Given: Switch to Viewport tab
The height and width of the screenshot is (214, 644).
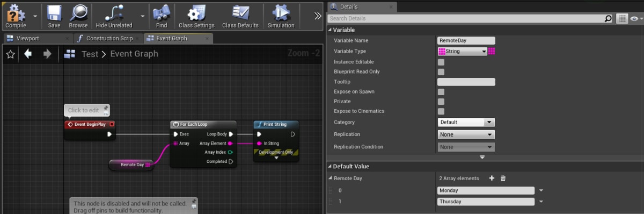Looking at the screenshot, I should click(x=28, y=39).
